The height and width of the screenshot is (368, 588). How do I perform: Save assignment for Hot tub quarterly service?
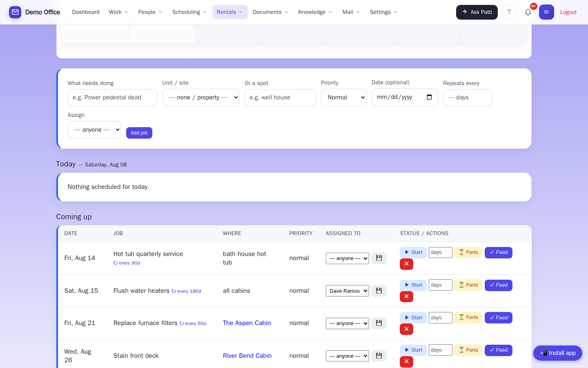pos(379,258)
